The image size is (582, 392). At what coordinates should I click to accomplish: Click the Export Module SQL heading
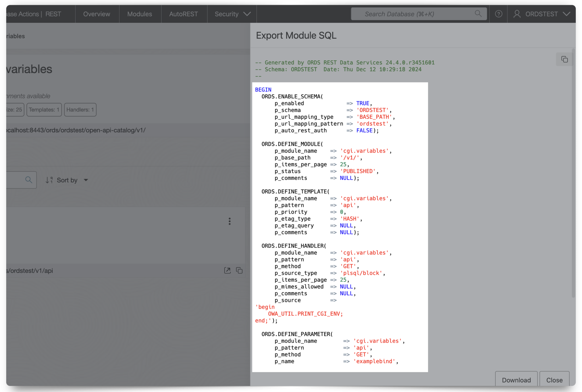point(296,36)
